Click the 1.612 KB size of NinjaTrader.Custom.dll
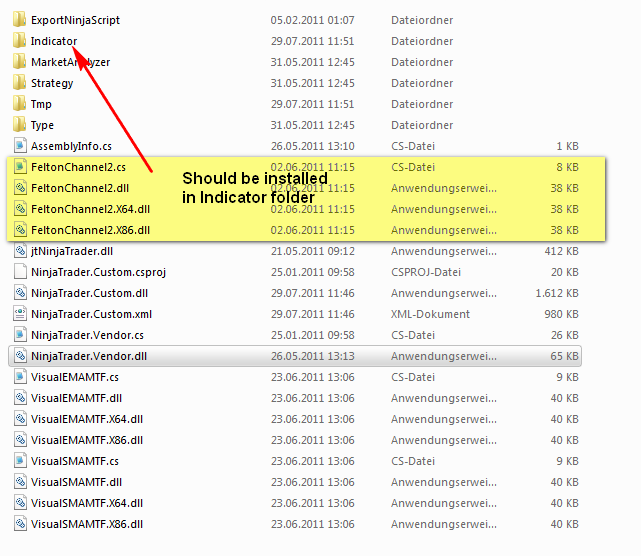Viewport: 641px width, 556px height. 557,293
